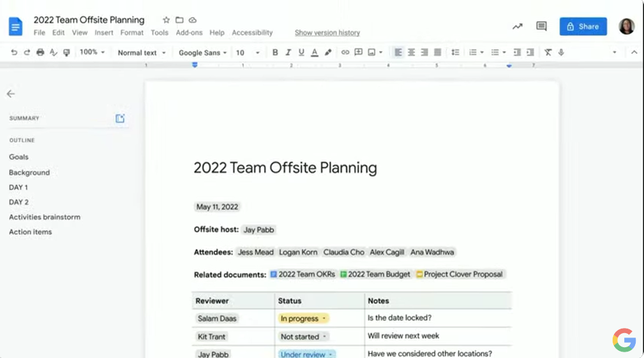Open the move to folder icon

[179, 20]
